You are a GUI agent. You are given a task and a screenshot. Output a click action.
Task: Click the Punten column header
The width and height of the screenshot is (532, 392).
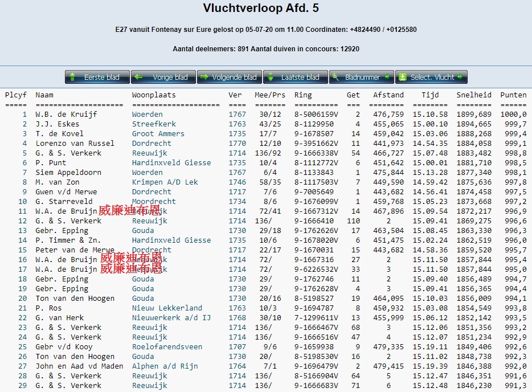coord(513,95)
